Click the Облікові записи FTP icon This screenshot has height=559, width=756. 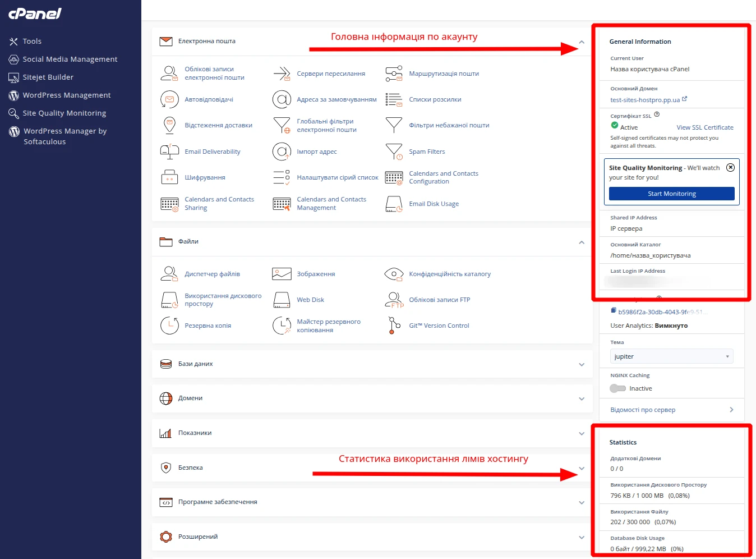click(394, 299)
